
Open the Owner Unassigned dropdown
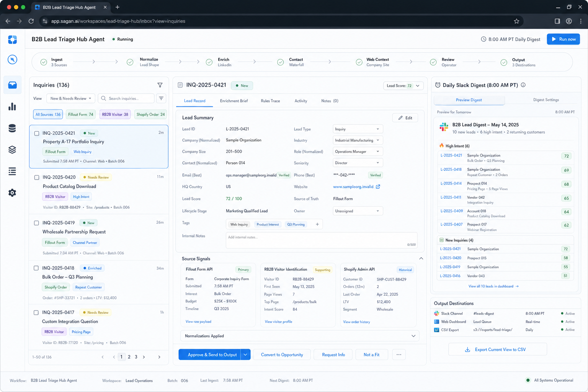point(358,211)
